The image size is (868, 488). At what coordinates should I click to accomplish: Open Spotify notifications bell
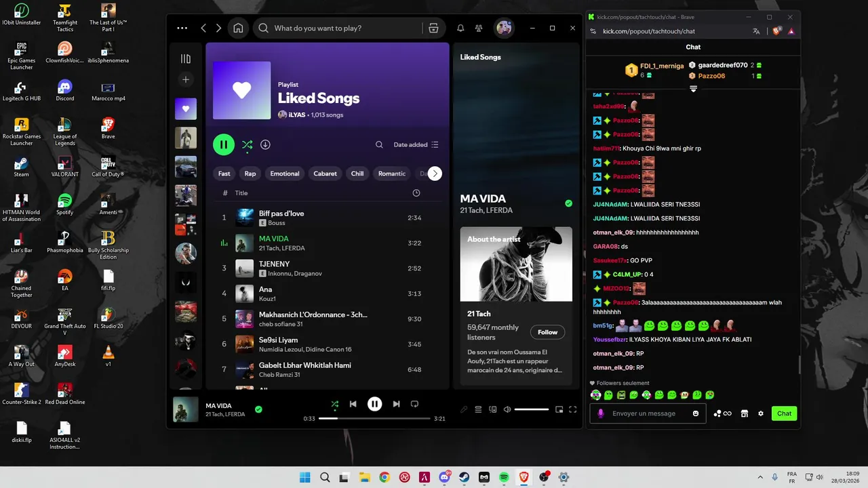(x=460, y=28)
